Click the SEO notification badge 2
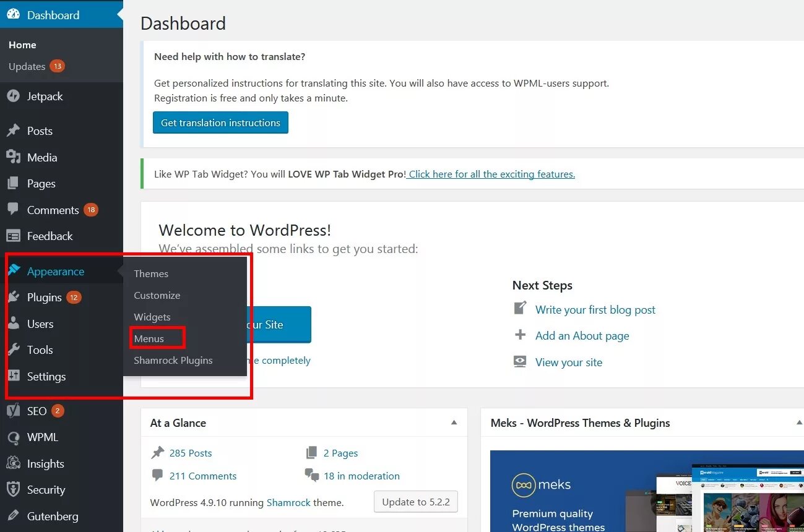The image size is (804, 532). pyautogui.click(x=58, y=411)
